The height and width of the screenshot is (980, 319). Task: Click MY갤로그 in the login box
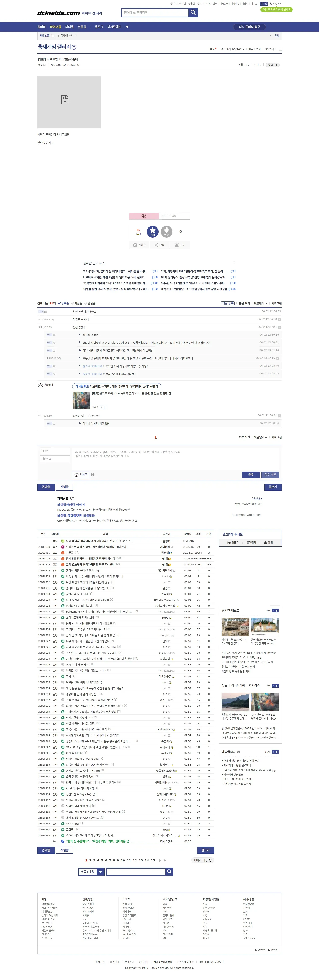click(x=233, y=542)
